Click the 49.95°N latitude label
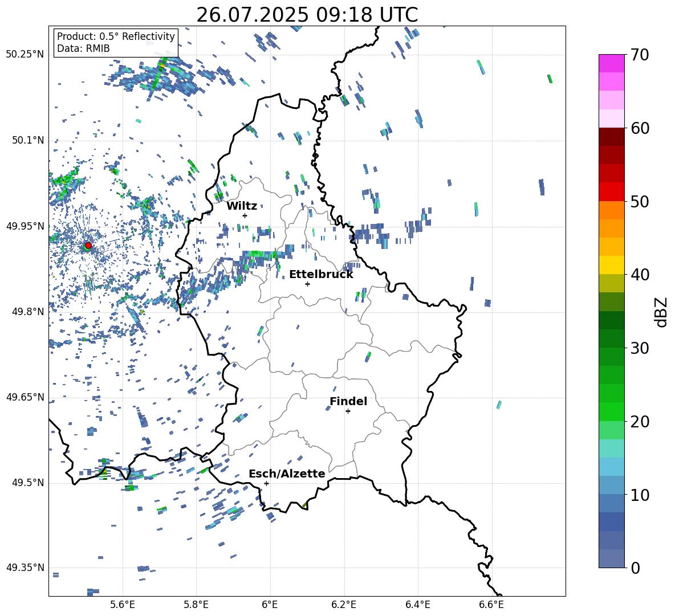This screenshot has width=675, height=616. click(25, 226)
